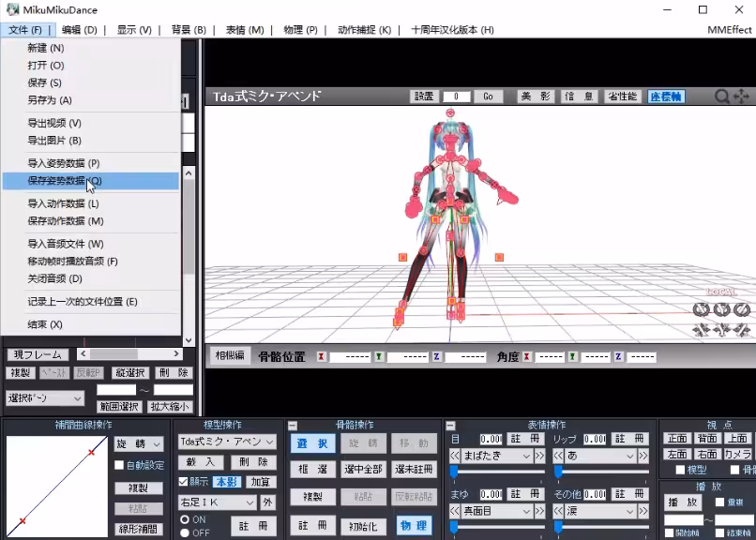Click the red X icon beside 角度

click(x=527, y=356)
